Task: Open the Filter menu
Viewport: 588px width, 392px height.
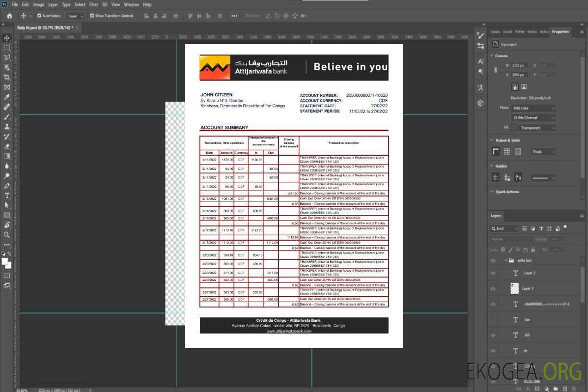Action: point(94,4)
